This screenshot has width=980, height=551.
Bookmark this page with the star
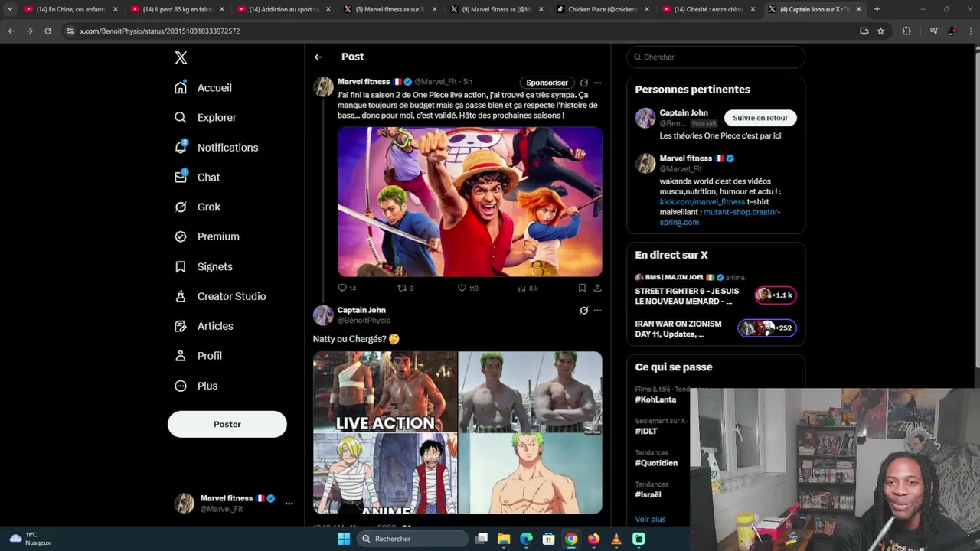tap(880, 31)
